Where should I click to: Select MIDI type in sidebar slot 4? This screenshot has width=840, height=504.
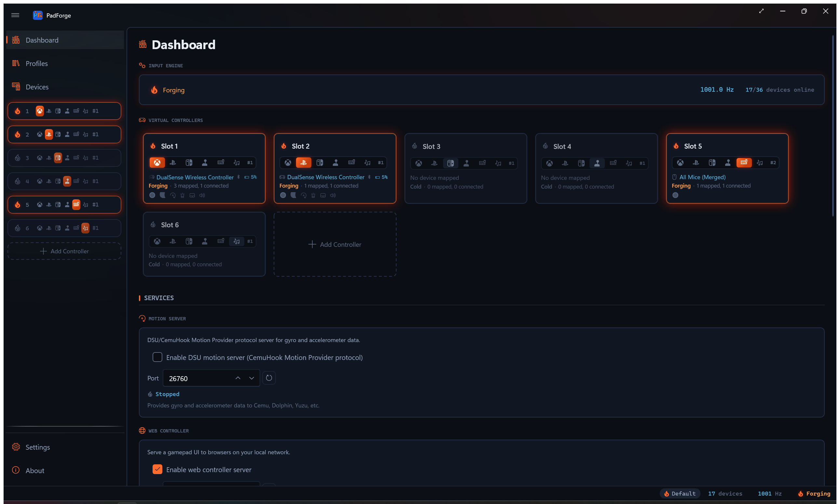pyautogui.click(x=86, y=181)
